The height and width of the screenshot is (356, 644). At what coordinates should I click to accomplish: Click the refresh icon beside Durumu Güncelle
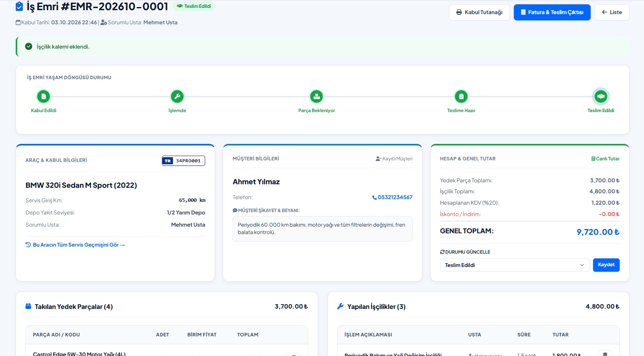point(442,252)
